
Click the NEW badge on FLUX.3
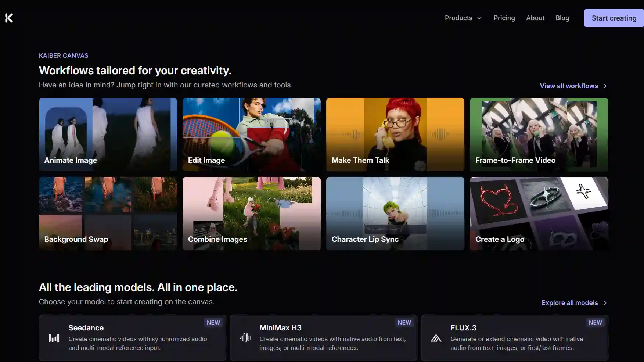[x=596, y=323]
